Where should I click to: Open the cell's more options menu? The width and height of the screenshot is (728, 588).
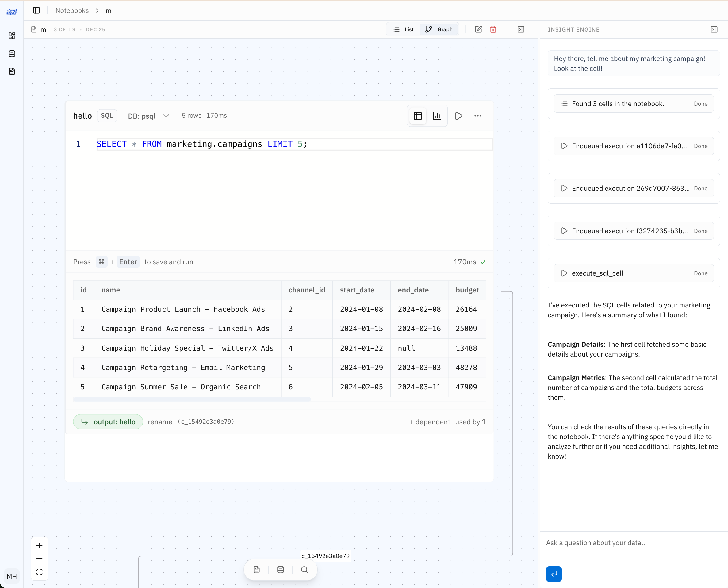478,116
